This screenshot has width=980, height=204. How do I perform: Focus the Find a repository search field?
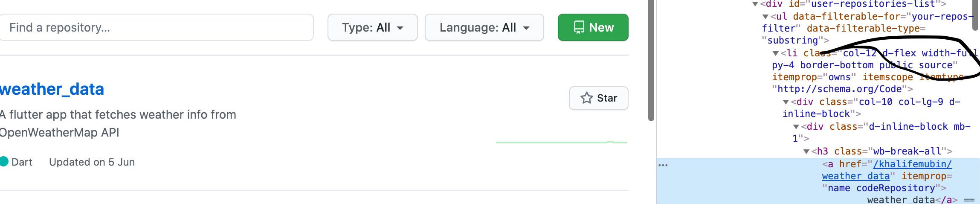[156, 27]
